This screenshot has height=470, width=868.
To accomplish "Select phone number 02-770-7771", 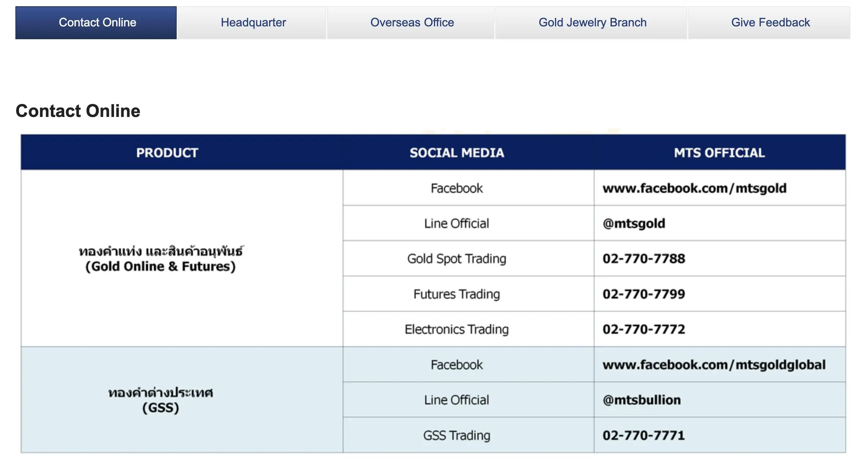I will [644, 436].
